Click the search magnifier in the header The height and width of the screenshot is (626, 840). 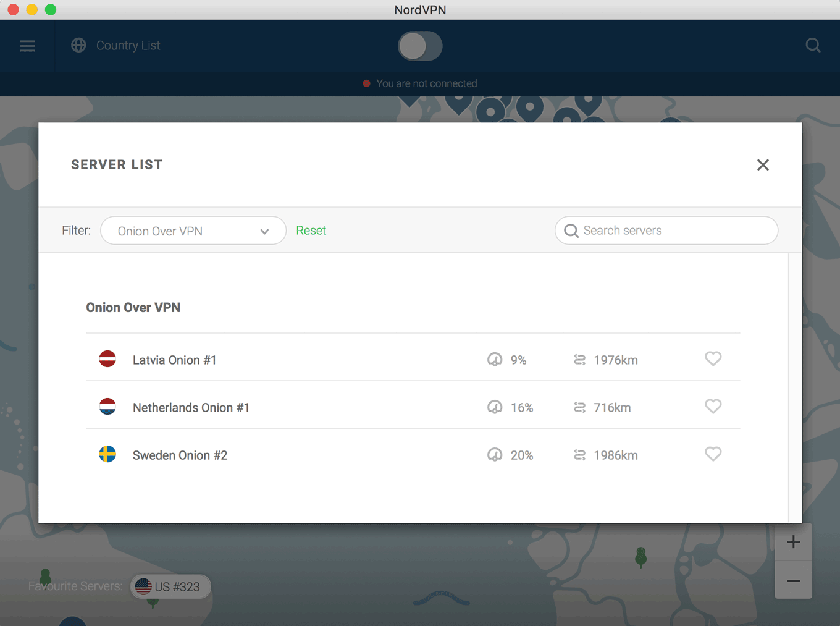click(x=813, y=45)
